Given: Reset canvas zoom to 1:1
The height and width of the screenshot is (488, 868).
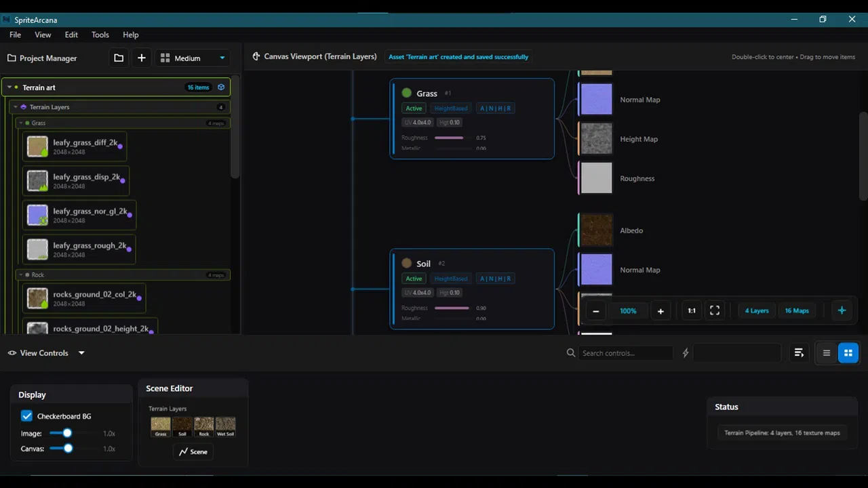Looking at the screenshot, I should tap(692, 311).
